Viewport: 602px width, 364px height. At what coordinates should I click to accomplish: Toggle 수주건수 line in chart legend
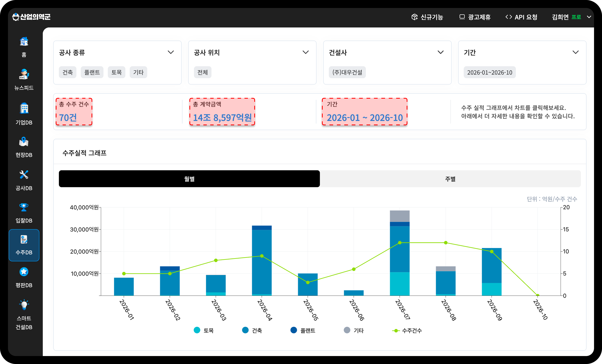coord(407,331)
